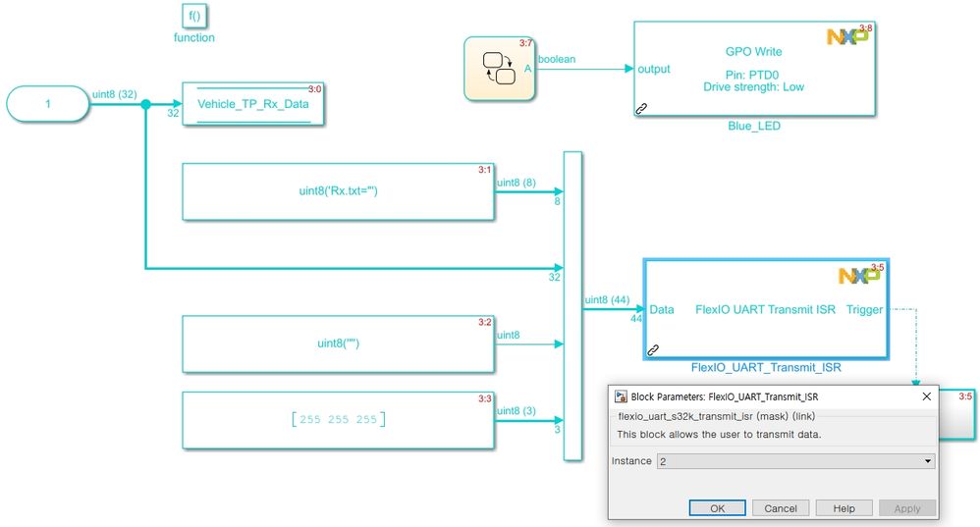Click the library link icon on Blue_LED block
Viewport: 980px width, 527px height.
coord(642,109)
